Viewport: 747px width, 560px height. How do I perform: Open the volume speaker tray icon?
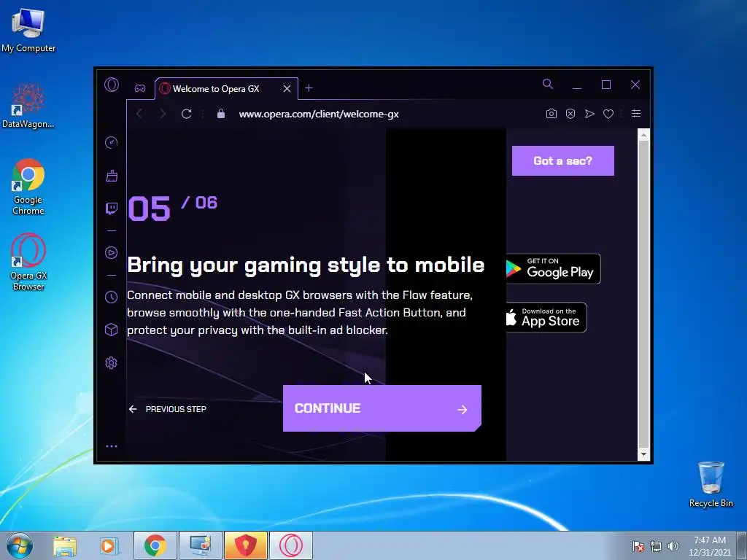coord(673,546)
